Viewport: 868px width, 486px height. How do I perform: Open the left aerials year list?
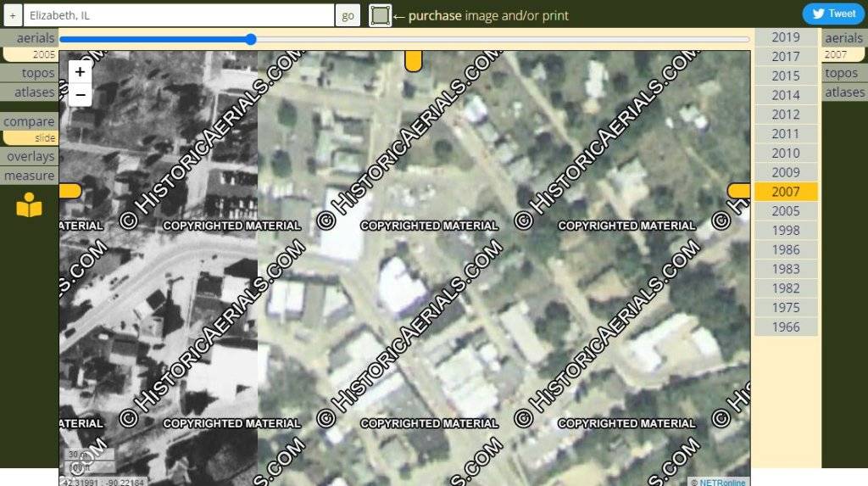[x=30, y=38]
